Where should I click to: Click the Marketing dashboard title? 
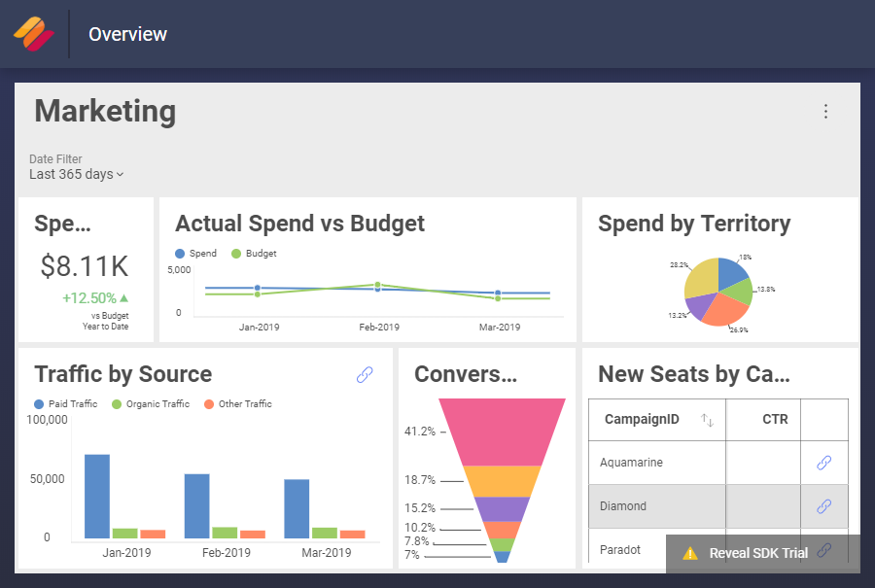(x=104, y=111)
